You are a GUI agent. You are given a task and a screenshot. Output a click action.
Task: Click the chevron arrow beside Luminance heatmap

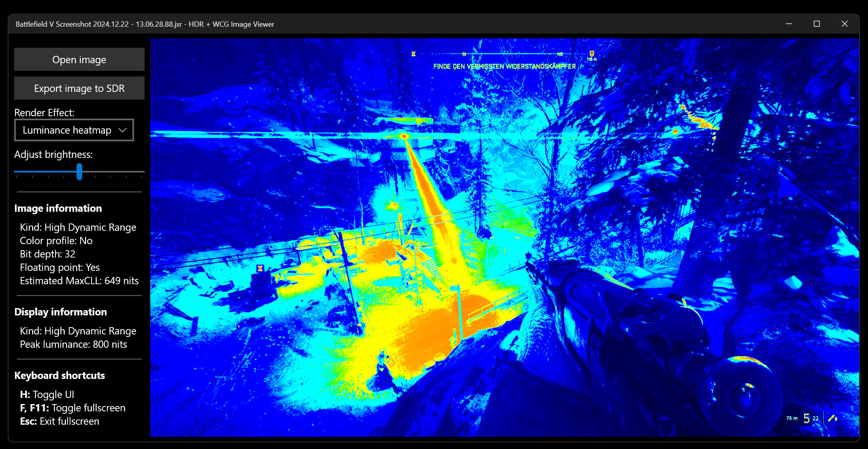click(122, 130)
